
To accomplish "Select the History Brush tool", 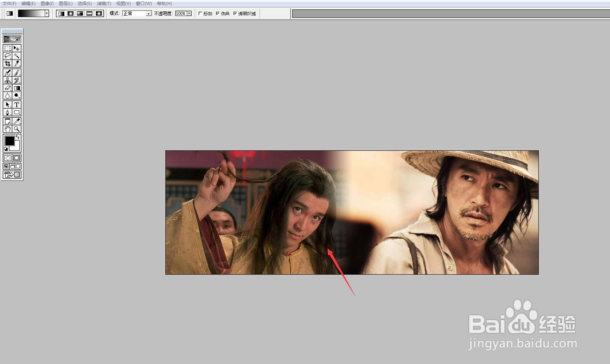I will point(17,80).
